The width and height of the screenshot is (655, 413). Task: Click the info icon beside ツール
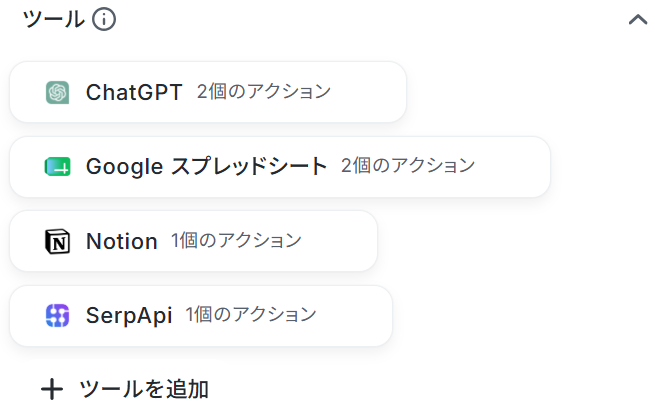point(104,20)
